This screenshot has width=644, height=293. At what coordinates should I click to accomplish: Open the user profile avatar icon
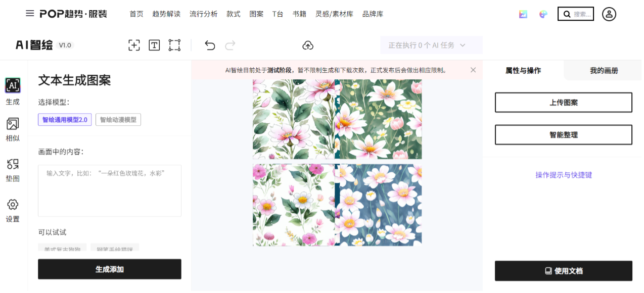(x=609, y=14)
